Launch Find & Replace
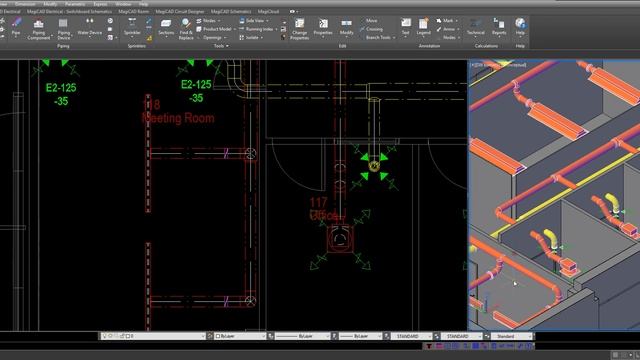The width and height of the screenshot is (640, 360). pyautogui.click(x=186, y=29)
